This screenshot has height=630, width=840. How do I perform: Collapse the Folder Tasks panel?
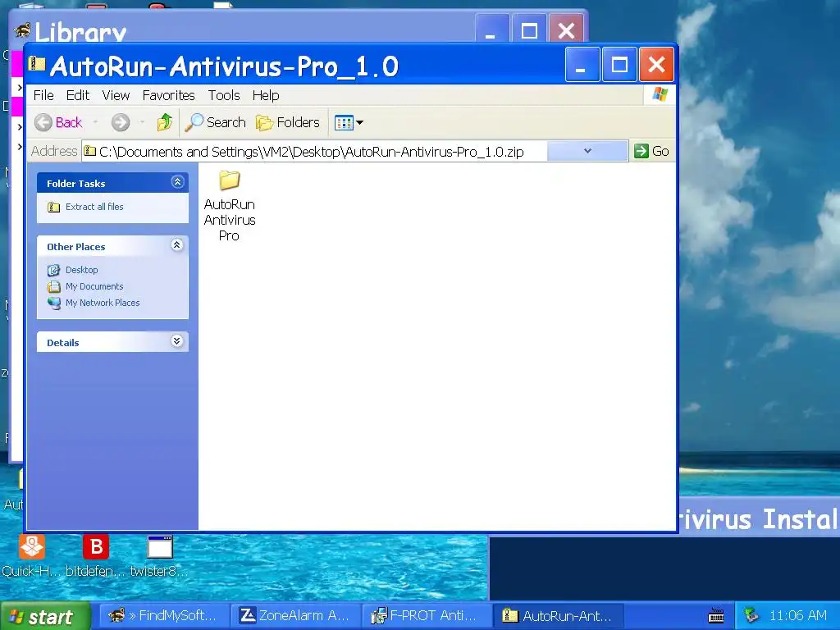[177, 182]
